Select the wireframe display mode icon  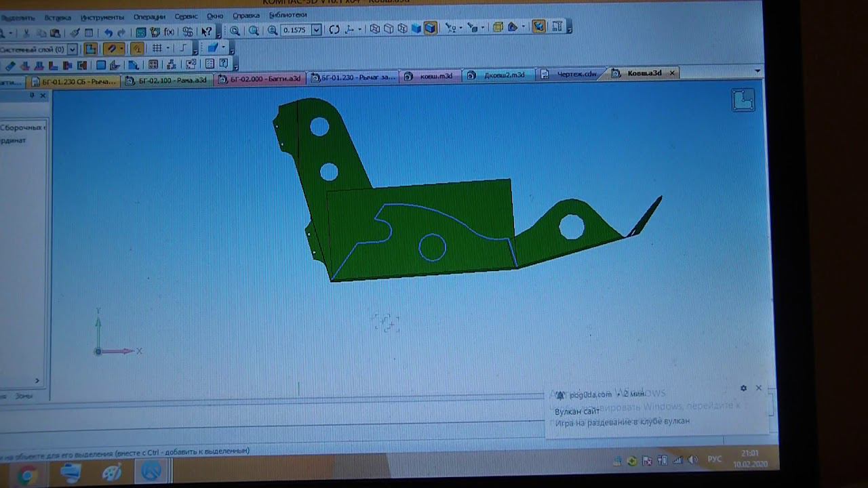[x=375, y=29]
